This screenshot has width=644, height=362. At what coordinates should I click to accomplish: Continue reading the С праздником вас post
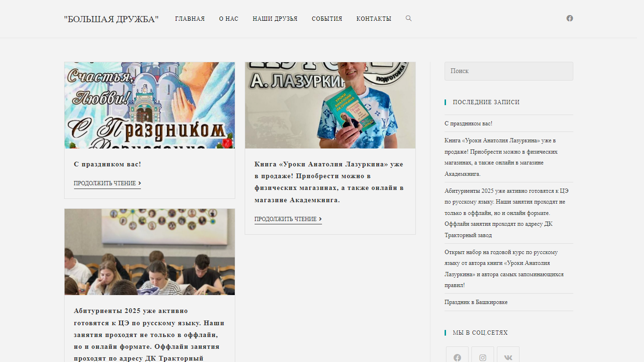[107, 183]
